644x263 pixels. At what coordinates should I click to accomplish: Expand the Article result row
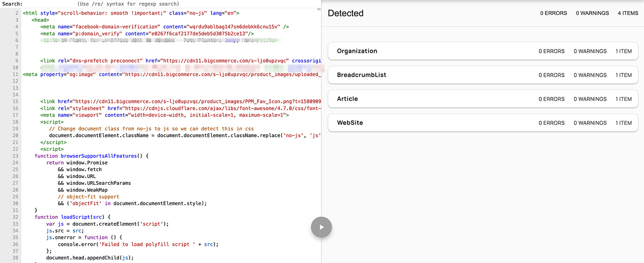click(x=483, y=99)
